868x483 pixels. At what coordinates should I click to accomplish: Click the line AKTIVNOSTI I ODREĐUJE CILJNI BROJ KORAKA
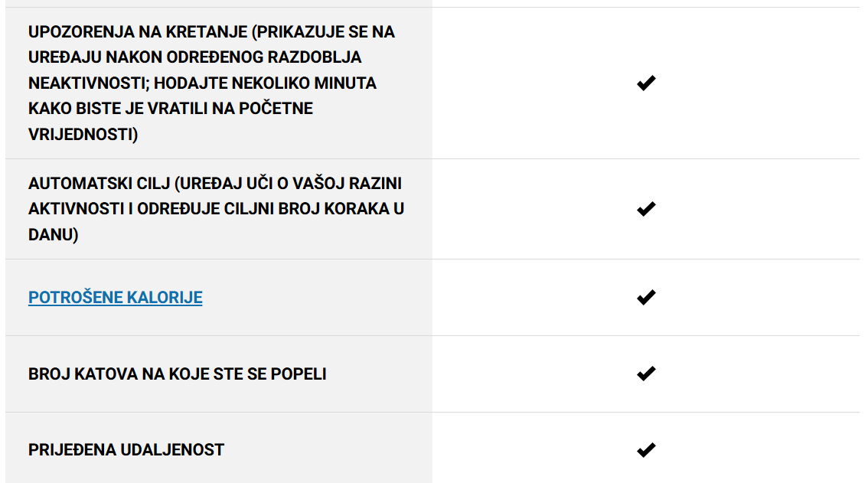coord(217,209)
